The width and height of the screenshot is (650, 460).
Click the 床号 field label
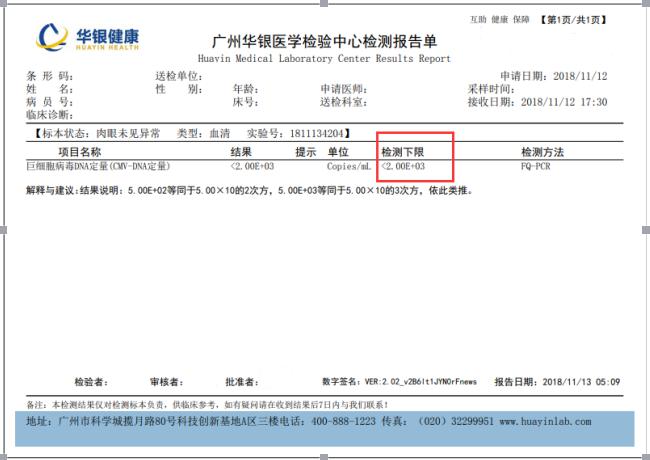245,102
